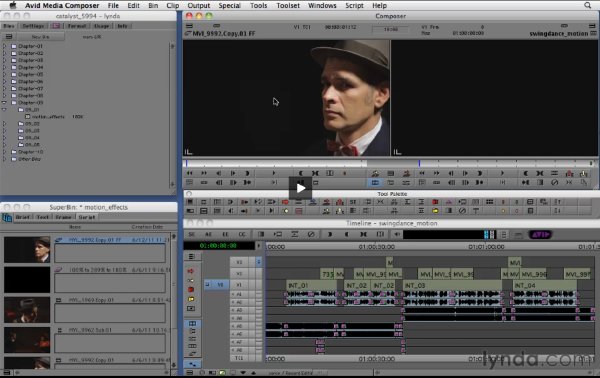The width and height of the screenshot is (600, 378).
Task: Click the record monitor position bar
Action: (494, 163)
